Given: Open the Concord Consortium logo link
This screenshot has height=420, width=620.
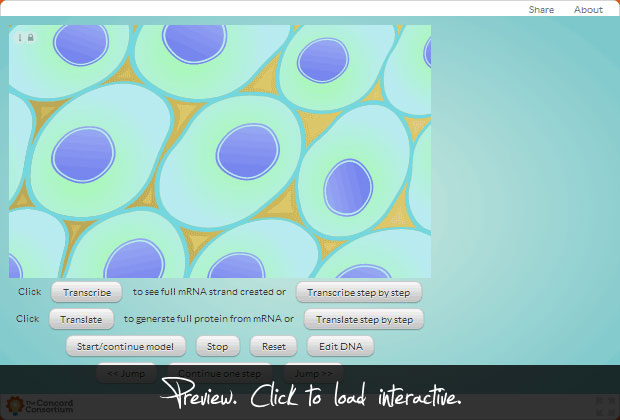Looking at the screenshot, I should point(40,406).
